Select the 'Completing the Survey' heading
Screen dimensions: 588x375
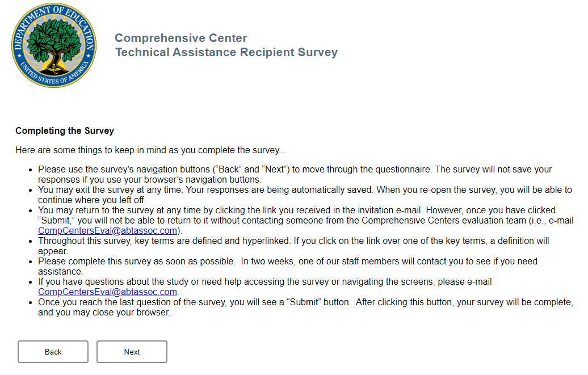[x=65, y=131]
